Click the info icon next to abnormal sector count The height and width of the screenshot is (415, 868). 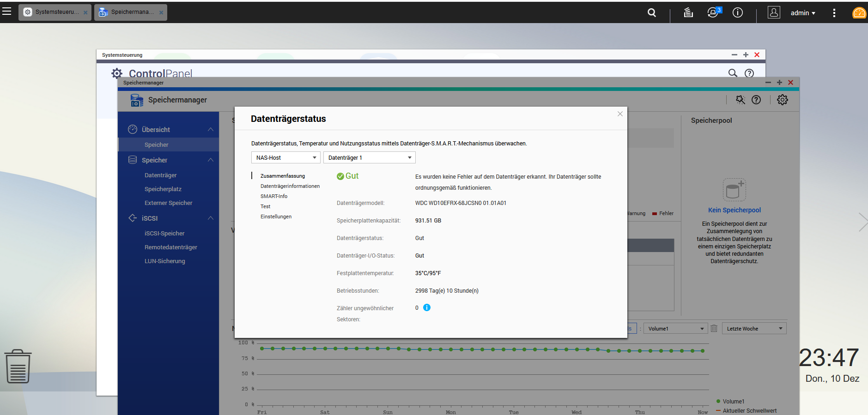pyautogui.click(x=427, y=307)
